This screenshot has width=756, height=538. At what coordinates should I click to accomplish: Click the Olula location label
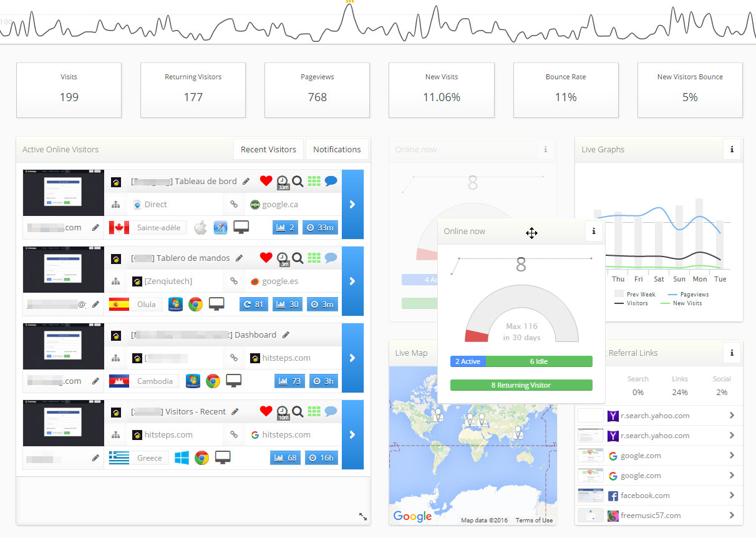coord(146,304)
